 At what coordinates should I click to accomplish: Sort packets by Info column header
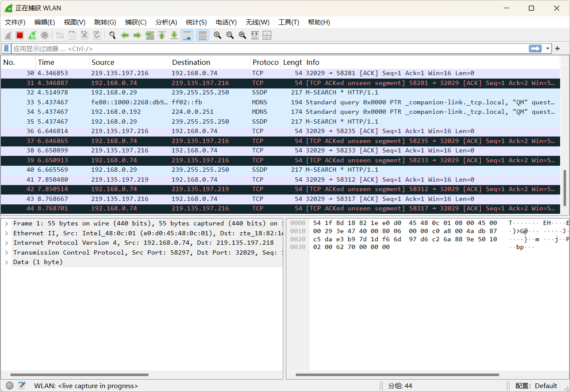(432, 62)
